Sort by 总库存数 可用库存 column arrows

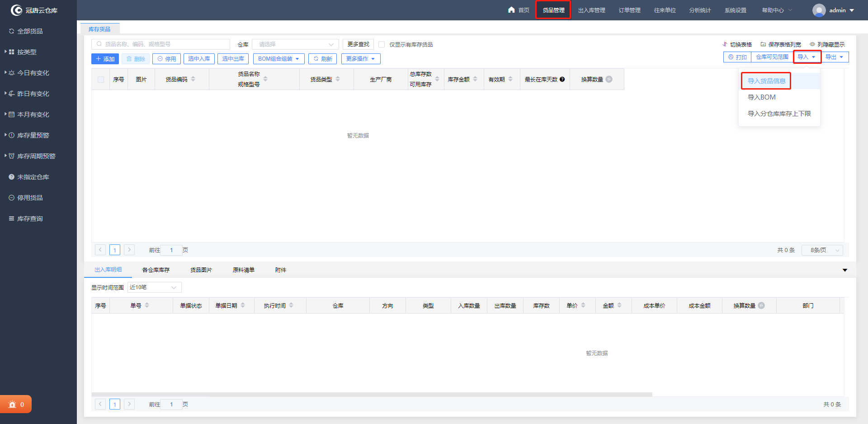[437, 79]
